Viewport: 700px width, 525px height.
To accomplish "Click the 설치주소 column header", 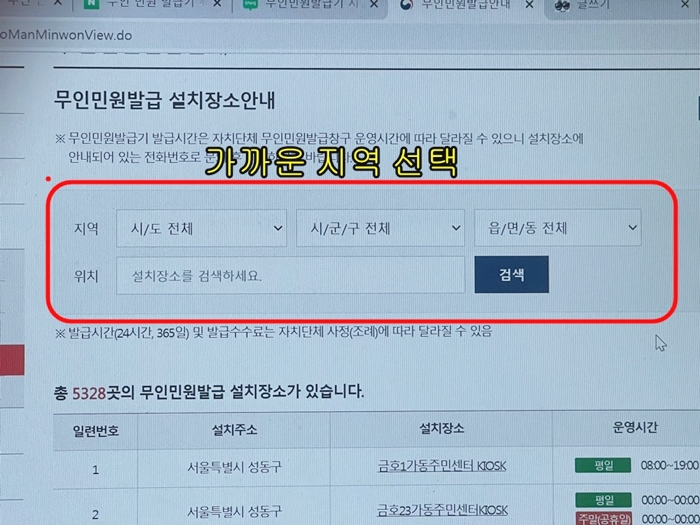I will (234, 430).
